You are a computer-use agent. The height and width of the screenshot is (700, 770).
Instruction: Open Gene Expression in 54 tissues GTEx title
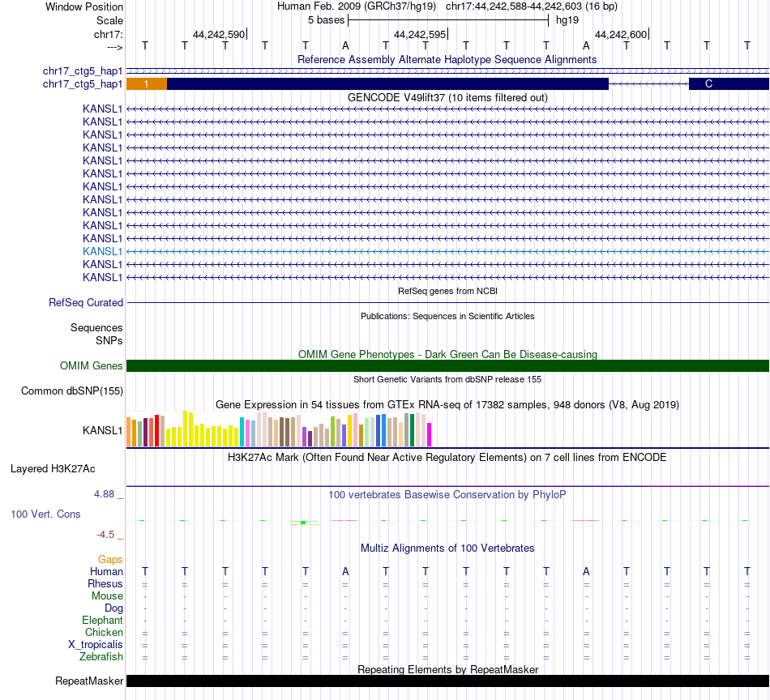tap(447, 404)
